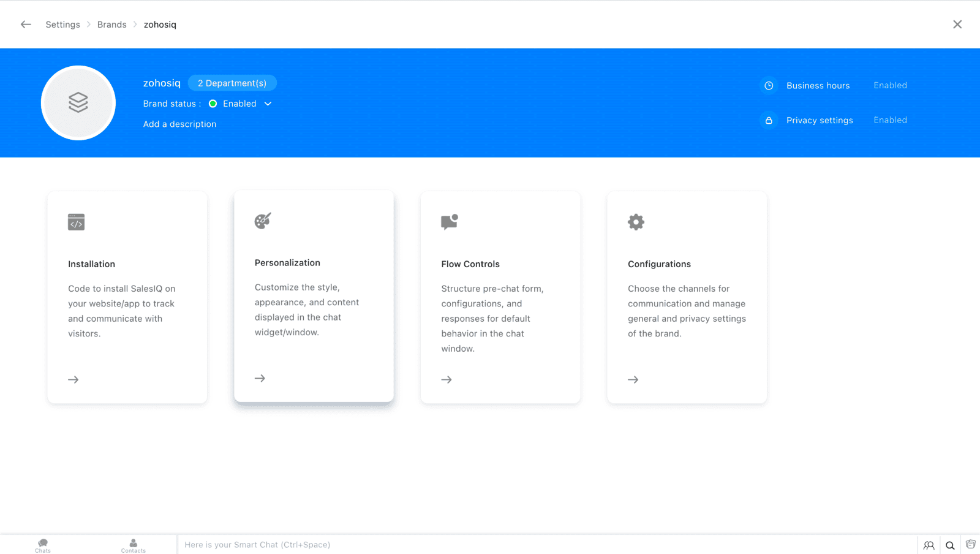Click the Flow Controls chat bubble icon
980x554 pixels.
pyautogui.click(x=450, y=222)
